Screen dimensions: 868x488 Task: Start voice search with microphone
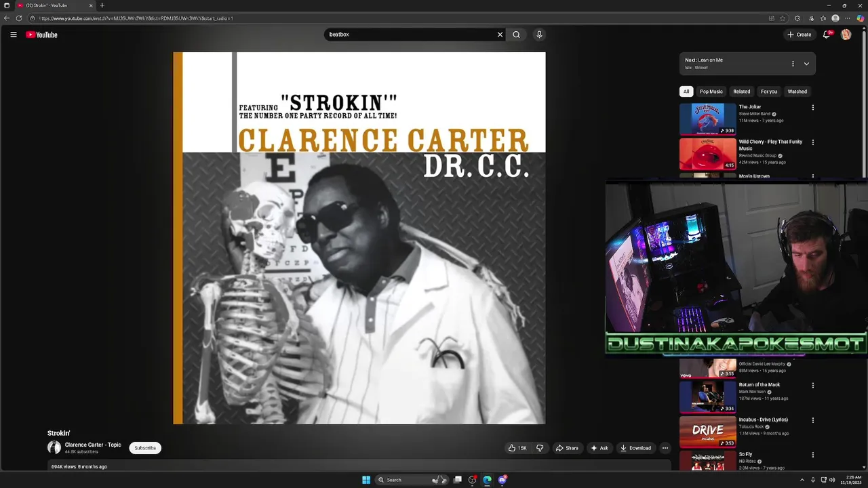coord(539,35)
